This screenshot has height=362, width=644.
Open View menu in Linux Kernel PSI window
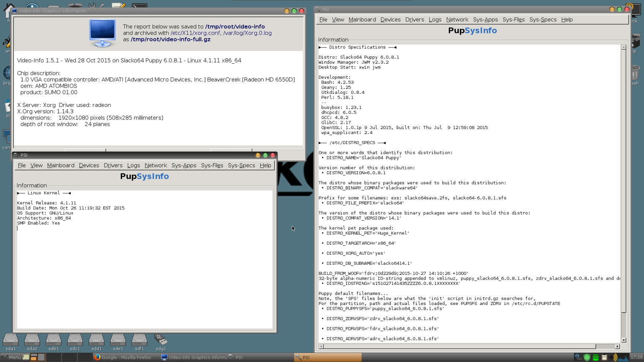36,165
